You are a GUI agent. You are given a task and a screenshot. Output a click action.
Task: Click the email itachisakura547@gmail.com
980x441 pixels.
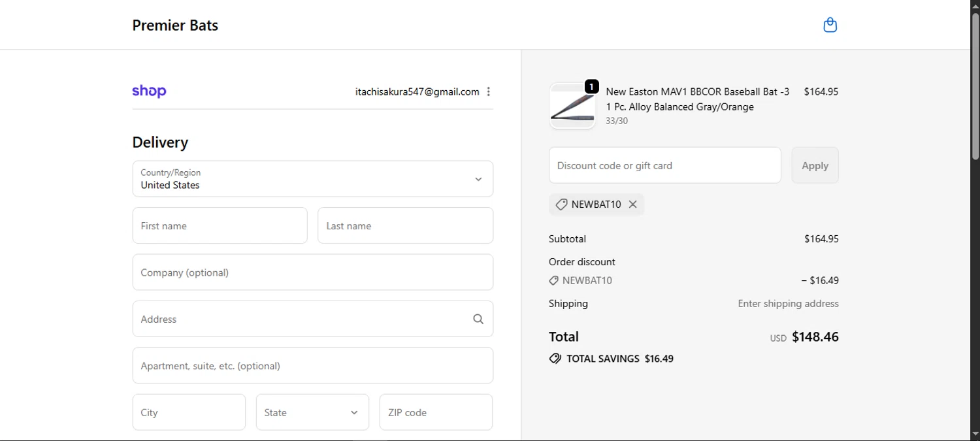pos(417,92)
